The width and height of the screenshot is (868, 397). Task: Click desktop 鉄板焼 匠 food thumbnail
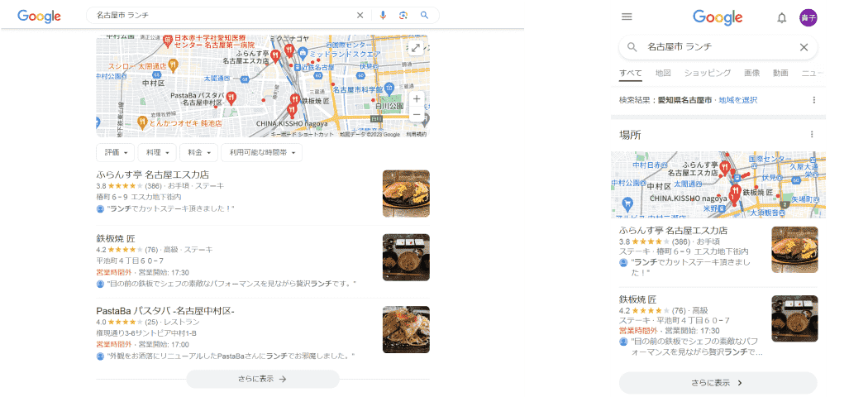406,257
